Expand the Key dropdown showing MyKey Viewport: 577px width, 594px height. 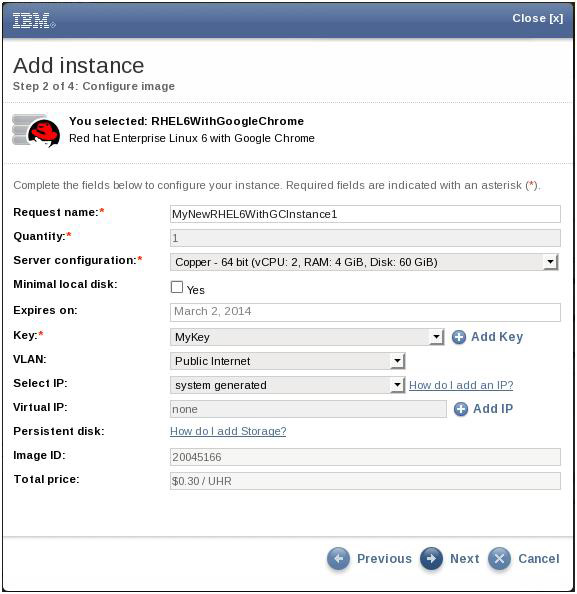(x=307, y=337)
